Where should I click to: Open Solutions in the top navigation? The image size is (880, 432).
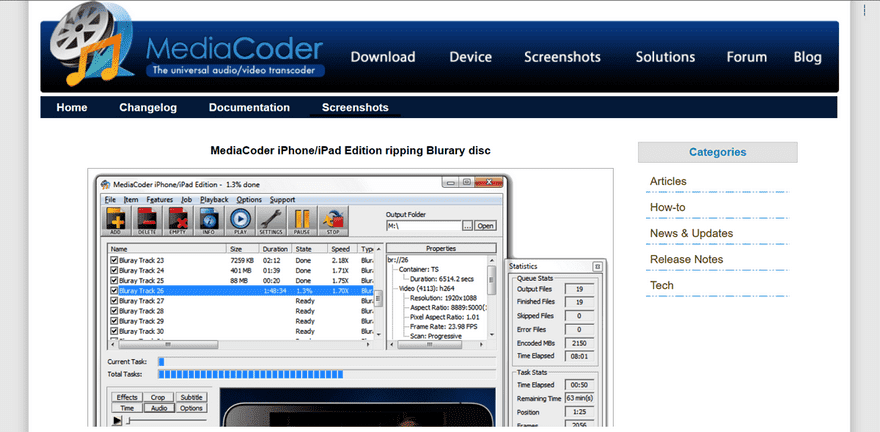tap(665, 57)
